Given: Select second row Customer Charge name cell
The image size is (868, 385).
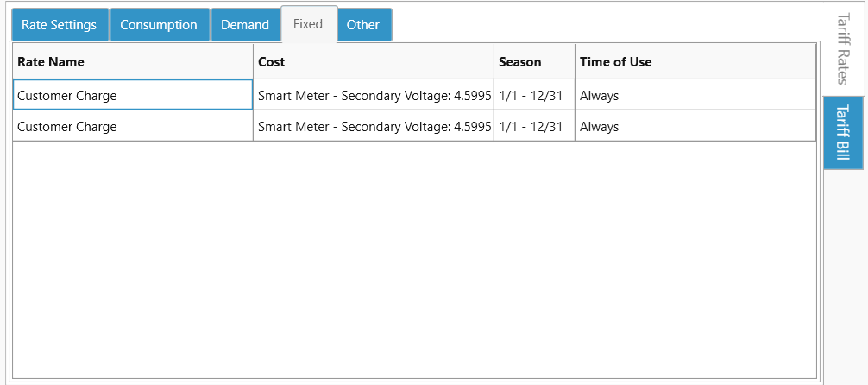Looking at the screenshot, I should 133,127.
